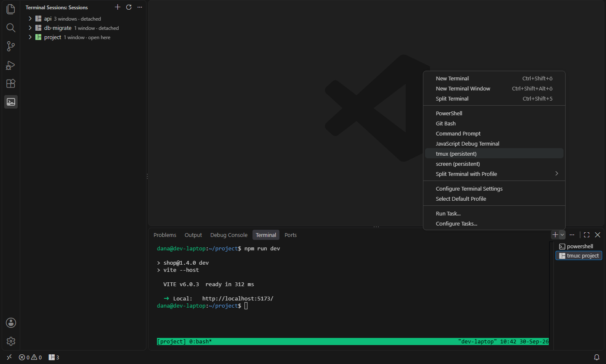Screen dimensions: 606x364
Task: Select screen (persistent) profile
Action: [x=494, y=164]
